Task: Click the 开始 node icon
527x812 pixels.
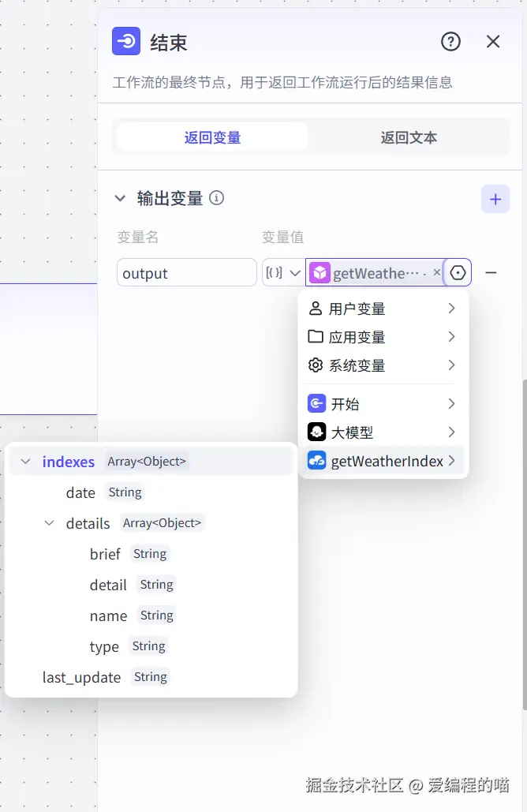Action: (316, 403)
